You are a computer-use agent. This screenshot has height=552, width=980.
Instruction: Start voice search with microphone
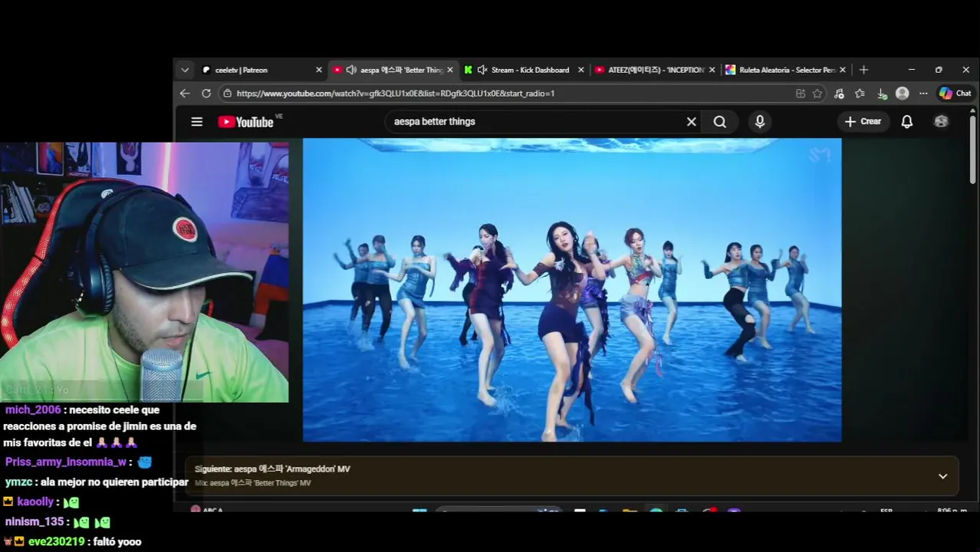[760, 121]
